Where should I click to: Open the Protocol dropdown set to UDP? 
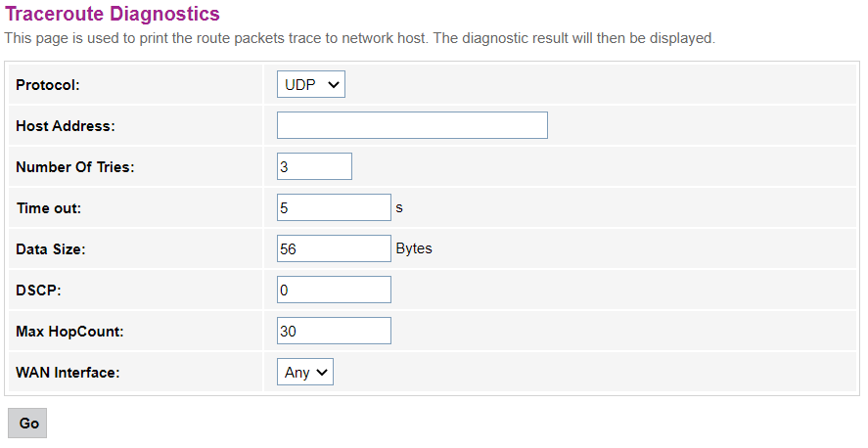pos(310,85)
